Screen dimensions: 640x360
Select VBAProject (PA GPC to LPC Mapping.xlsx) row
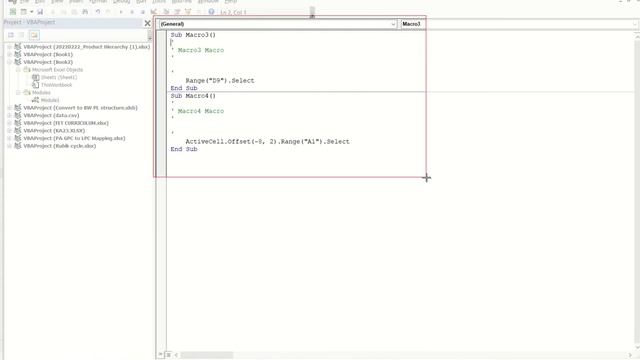(x=74, y=138)
